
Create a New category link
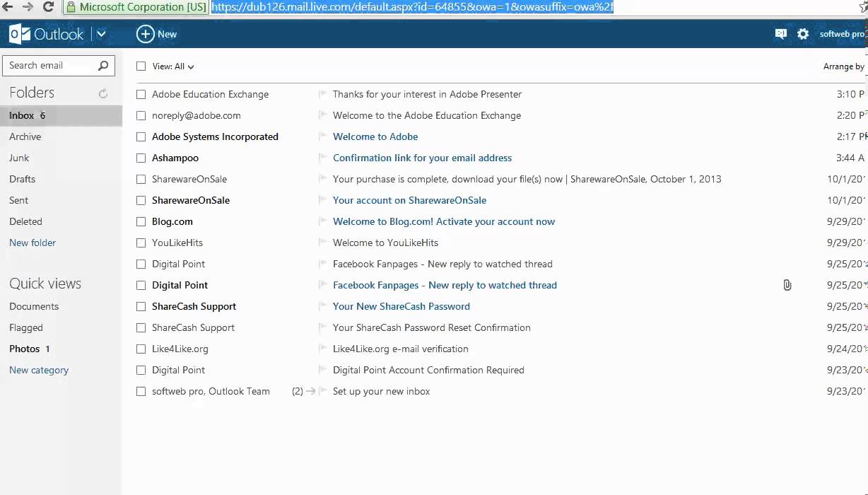tap(39, 370)
